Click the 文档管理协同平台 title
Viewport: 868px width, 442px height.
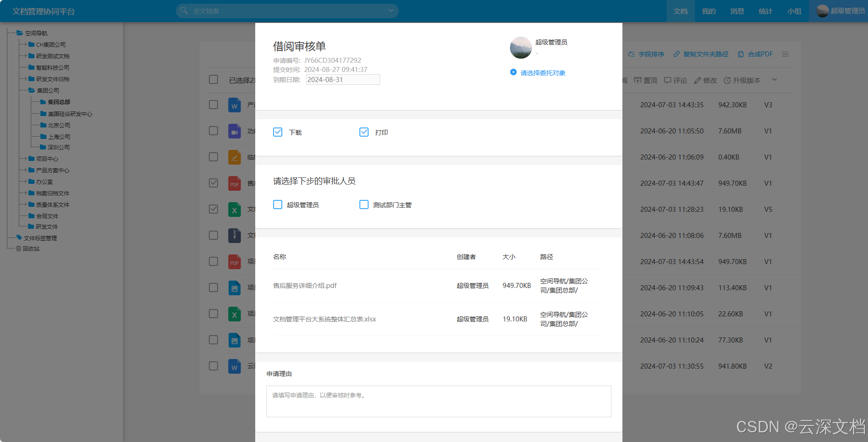coord(44,11)
